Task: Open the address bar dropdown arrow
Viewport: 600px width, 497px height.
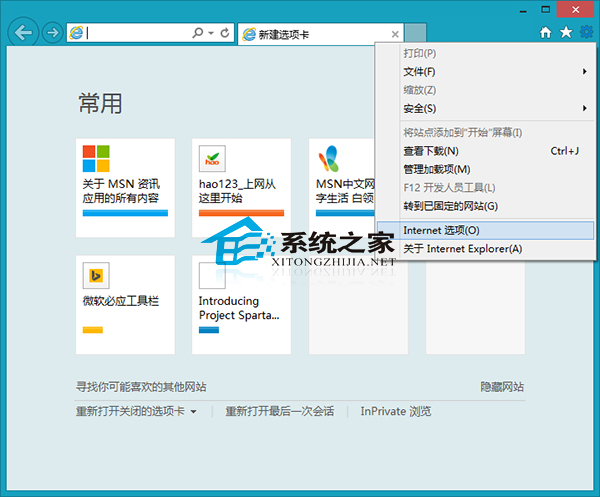Action: coord(211,33)
